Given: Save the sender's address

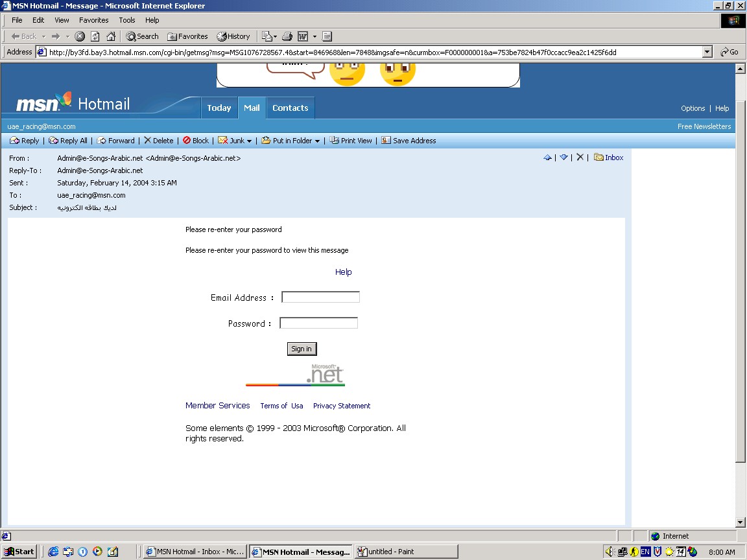Looking at the screenshot, I should coord(409,141).
